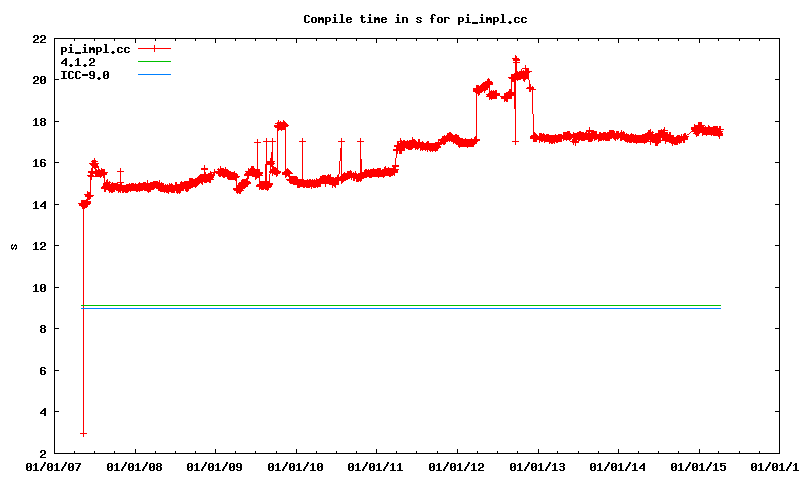This screenshot has height=480, width=800.
Task: Select the 01/01/13 date on x-axis
Action: click(x=537, y=466)
